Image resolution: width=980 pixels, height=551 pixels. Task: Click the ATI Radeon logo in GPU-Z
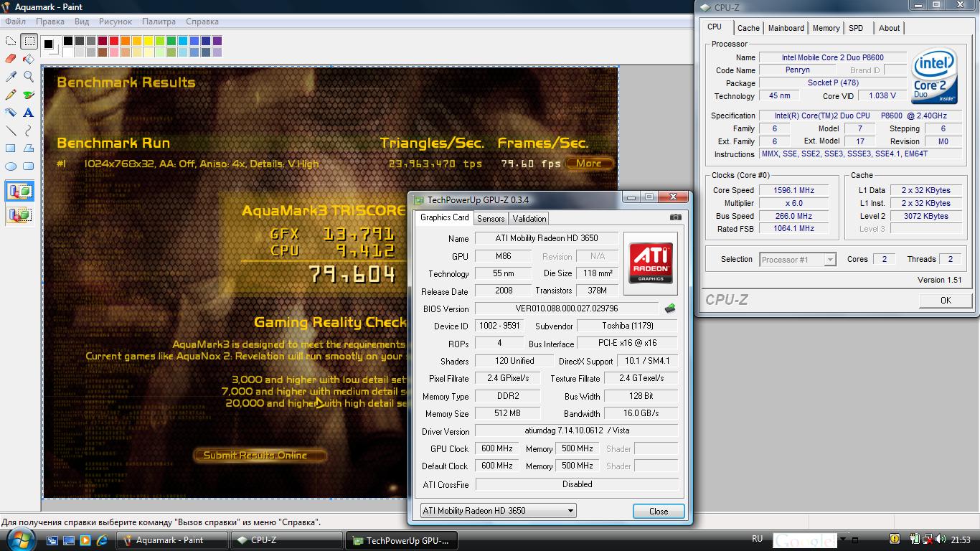pyautogui.click(x=651, y=263)
